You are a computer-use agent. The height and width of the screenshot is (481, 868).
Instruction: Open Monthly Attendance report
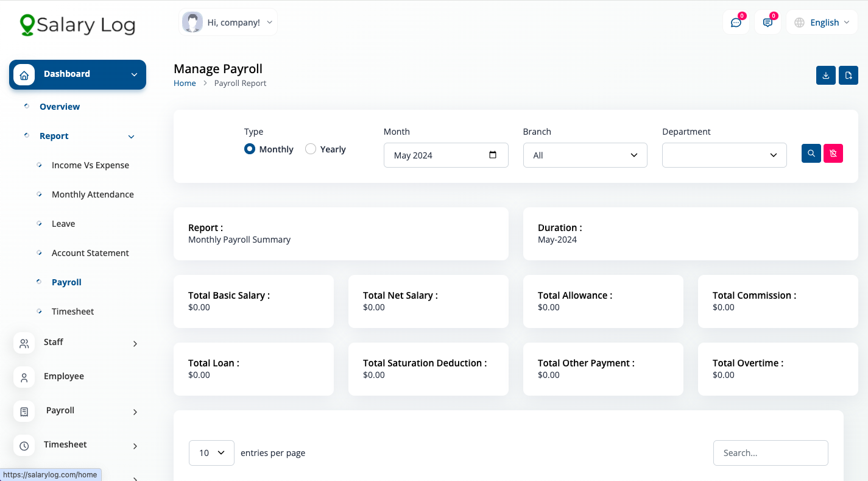tap(93, 194)
